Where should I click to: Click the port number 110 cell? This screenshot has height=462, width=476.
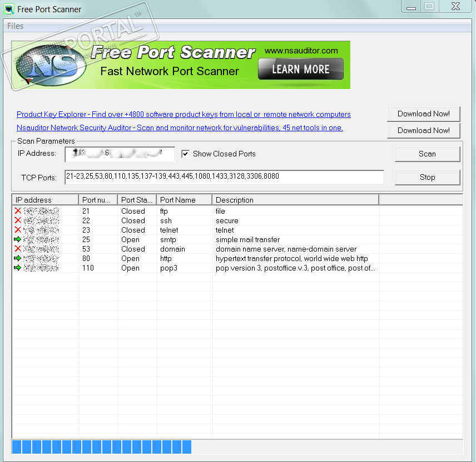pyautogui.click(x=88, y=268)
